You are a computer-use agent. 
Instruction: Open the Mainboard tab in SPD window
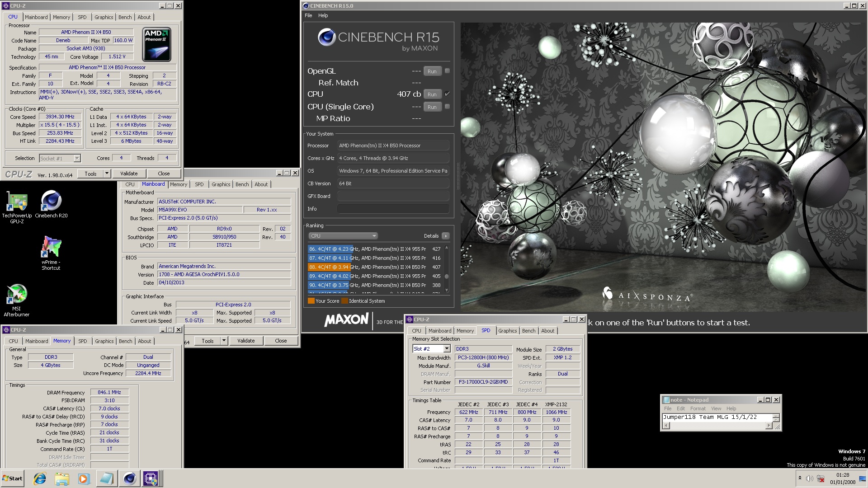tap(439, 331)
